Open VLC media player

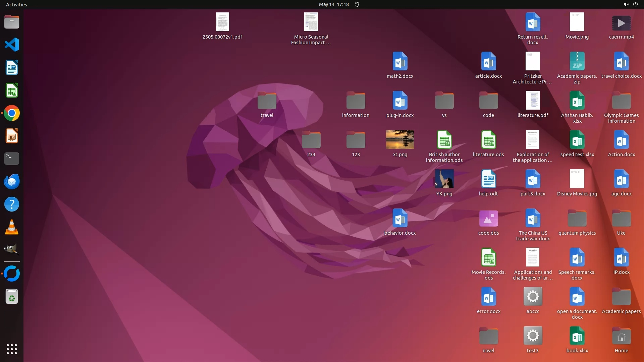click(12, 227)
